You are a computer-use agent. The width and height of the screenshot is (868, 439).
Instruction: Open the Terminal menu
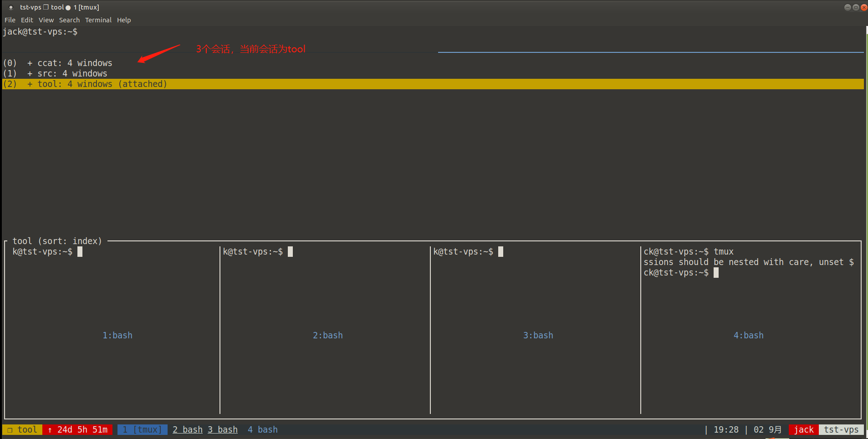point(98,20)
